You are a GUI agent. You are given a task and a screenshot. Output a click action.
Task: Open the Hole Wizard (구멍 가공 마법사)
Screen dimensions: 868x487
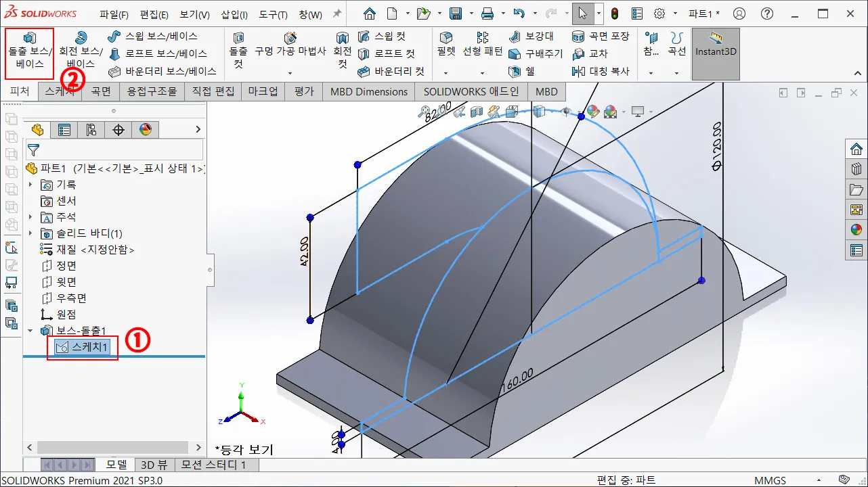click(x=290, y=45)
